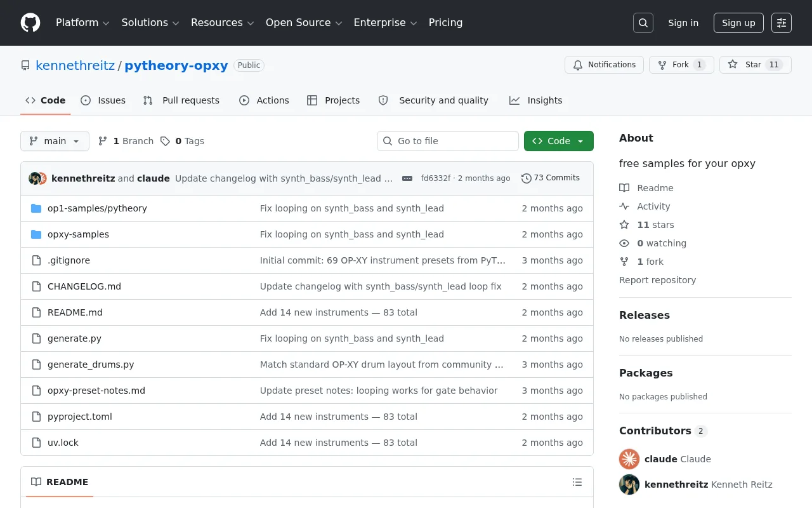Open the Resources dropdown menu
The width and height of the screenshot is (812, 508).
(222, 23)
